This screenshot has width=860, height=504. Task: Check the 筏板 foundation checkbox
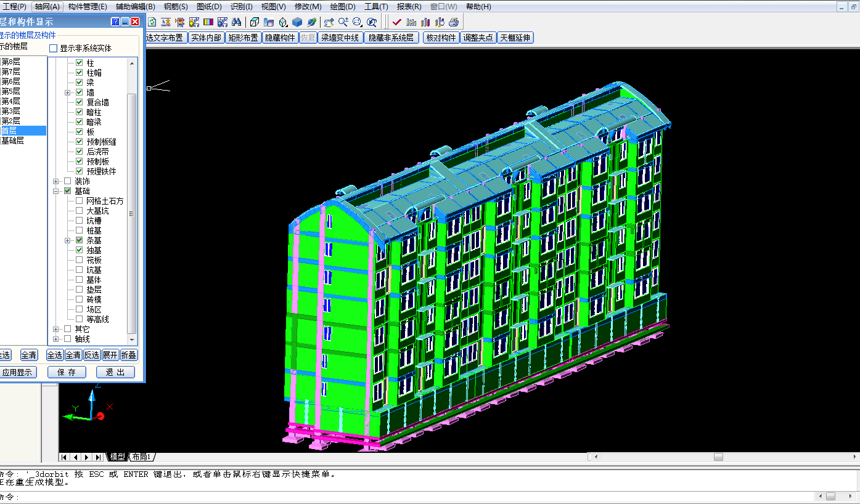click(79, 260)
